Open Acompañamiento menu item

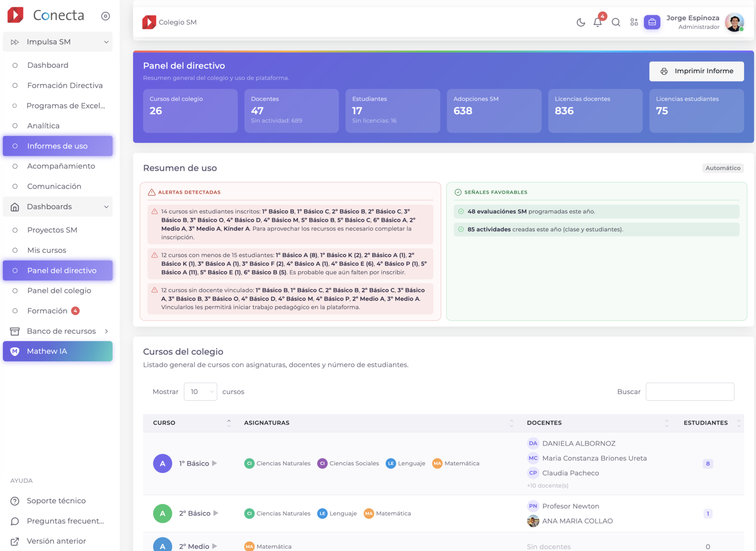(x=58, y=166)
